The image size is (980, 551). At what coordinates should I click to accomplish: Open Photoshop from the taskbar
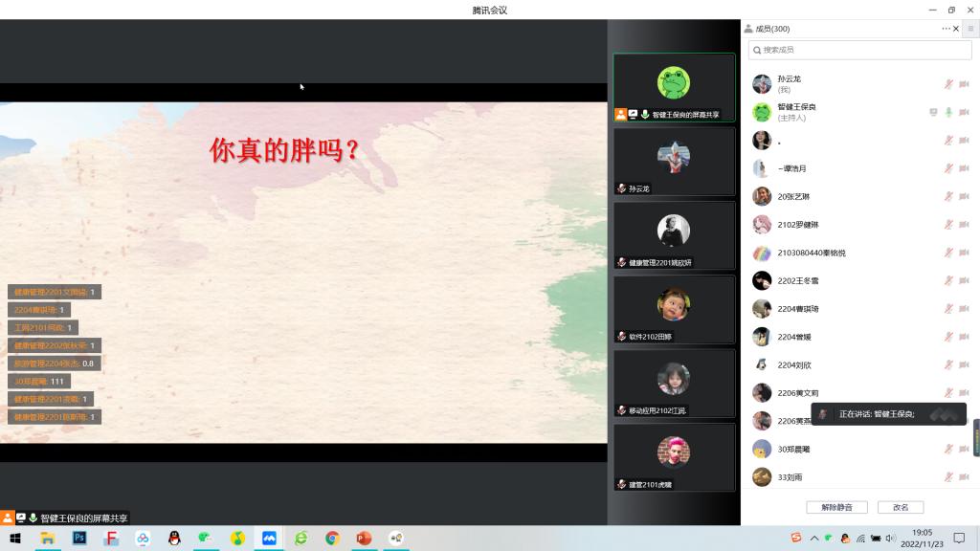(80, 539)
